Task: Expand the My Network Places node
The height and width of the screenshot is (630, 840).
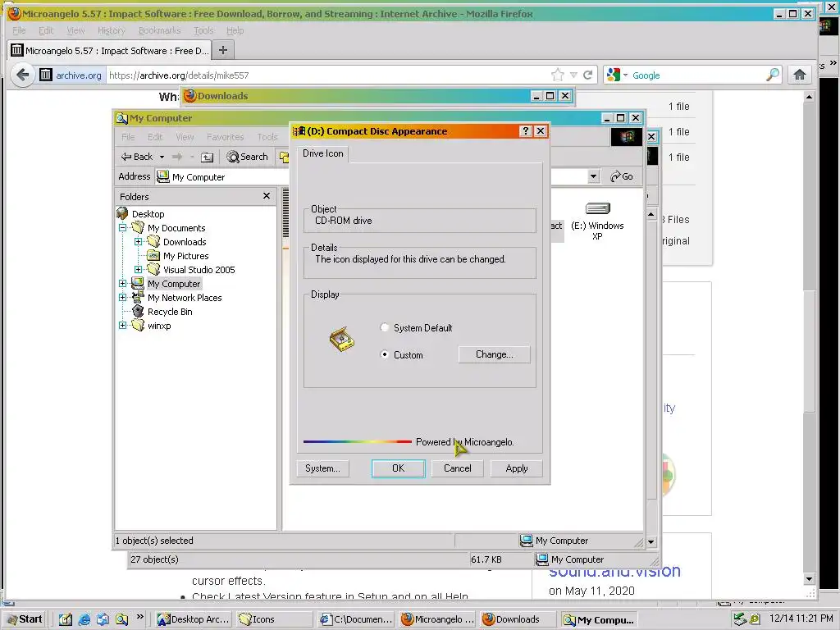Action: click(123, 297)
